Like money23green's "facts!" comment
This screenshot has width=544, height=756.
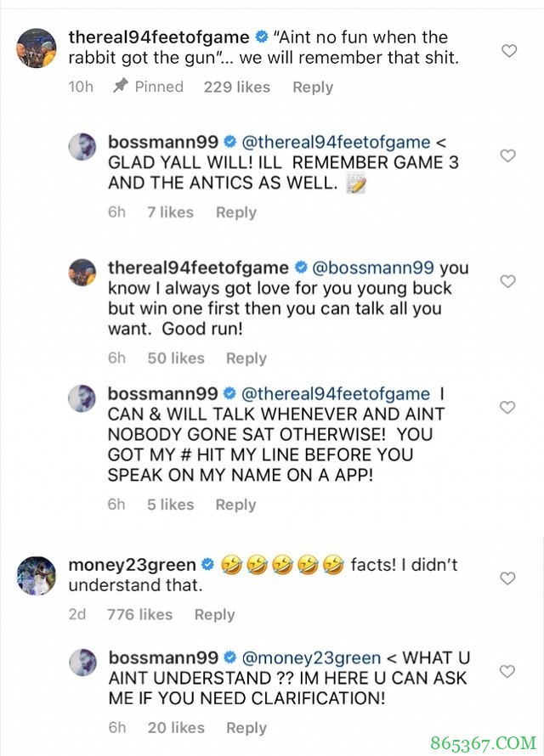coord(507,578)
